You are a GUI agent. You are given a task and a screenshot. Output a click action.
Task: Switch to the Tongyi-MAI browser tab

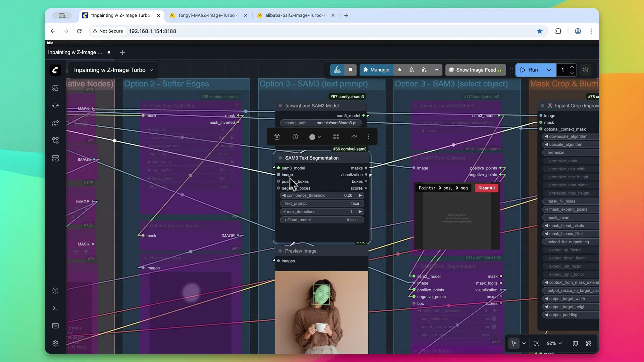click(206, 15)
